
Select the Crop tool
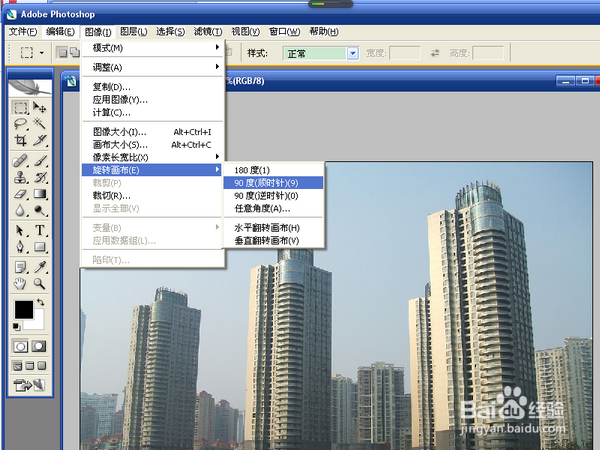click(21, 140)
